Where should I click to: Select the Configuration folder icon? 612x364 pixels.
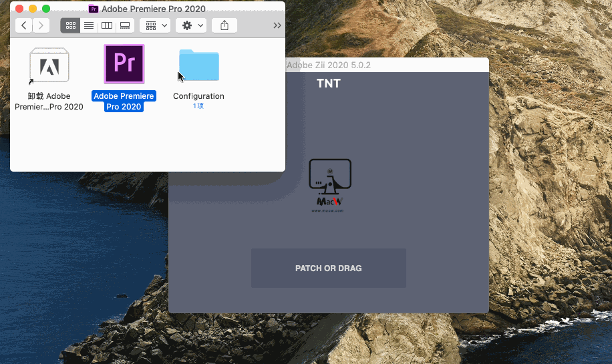click(199, 65)
